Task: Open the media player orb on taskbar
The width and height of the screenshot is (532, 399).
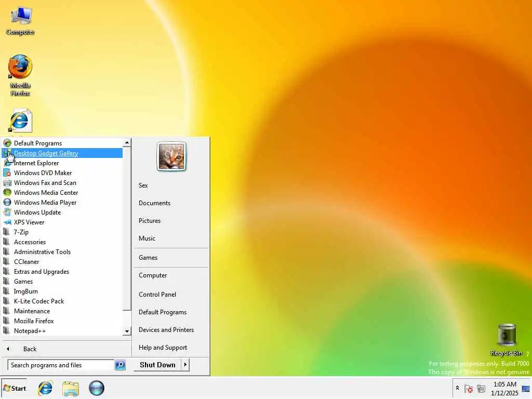Action: click(96, 388)
